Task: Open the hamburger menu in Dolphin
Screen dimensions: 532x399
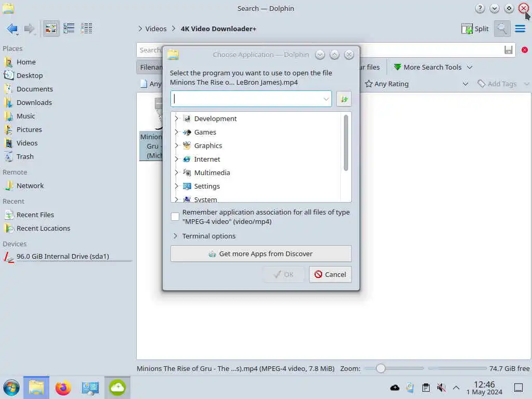Action: (520, 29)
